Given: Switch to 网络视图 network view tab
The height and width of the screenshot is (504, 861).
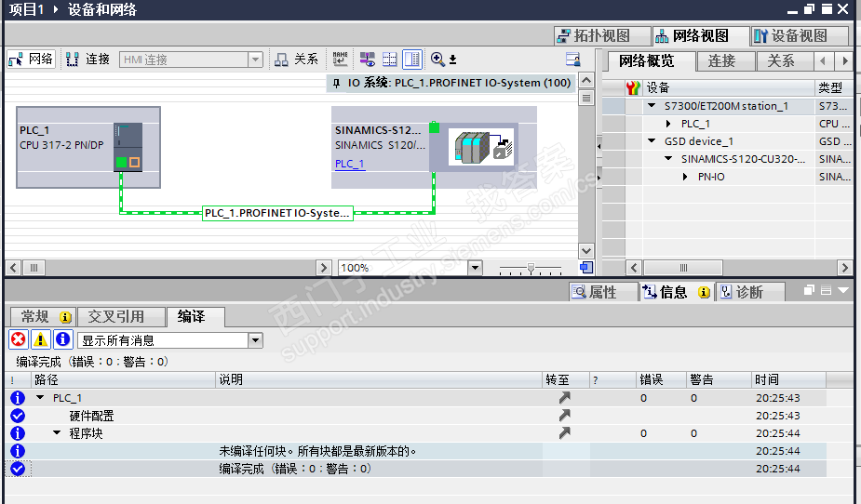Looking at the screenshot, I should pyautogui.click(x=701, y=36).
